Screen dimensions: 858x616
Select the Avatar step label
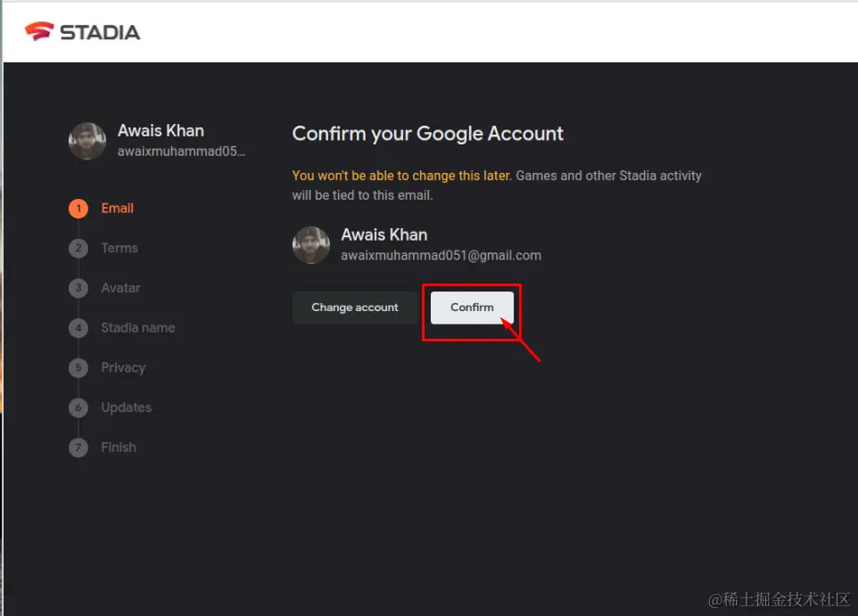pos(120,288)
